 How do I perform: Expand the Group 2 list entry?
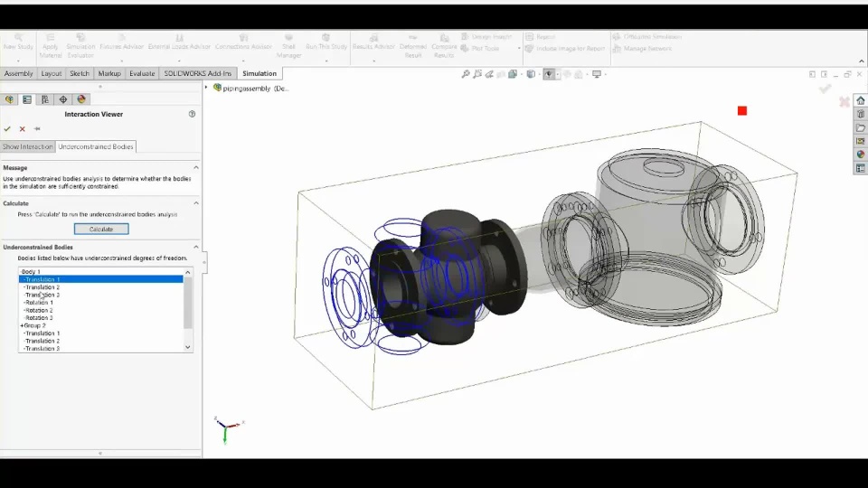pyautogui.click(x=22, y=326)
